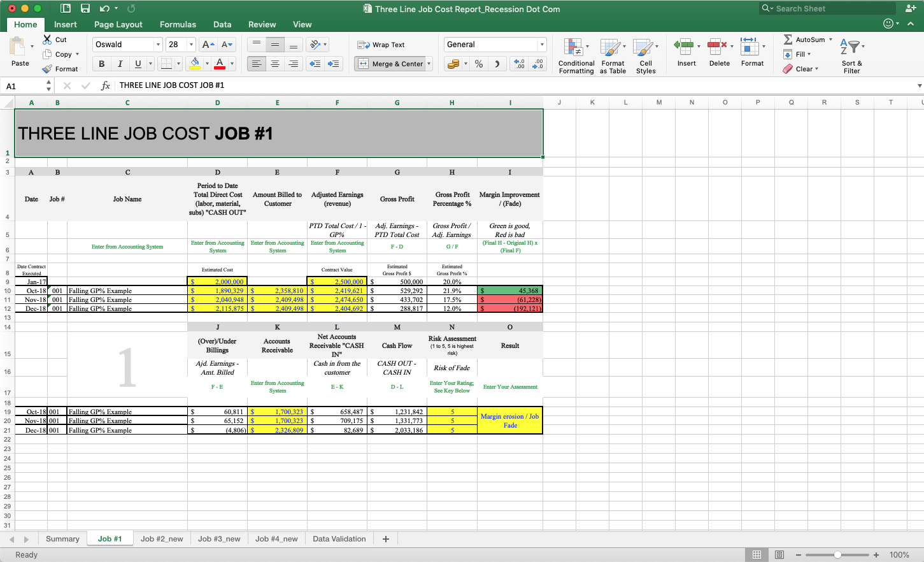Toggle Underline formatting
This screenshot has height=562, width=924.
(x=138, y=64)
